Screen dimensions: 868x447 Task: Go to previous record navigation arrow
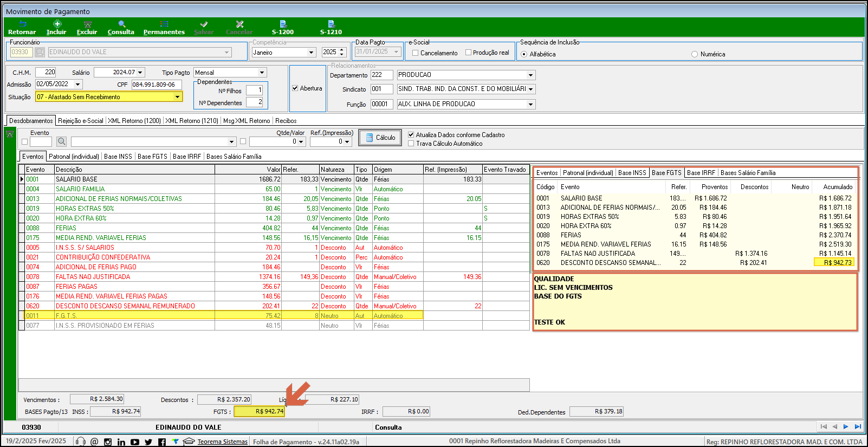(835, 427)
